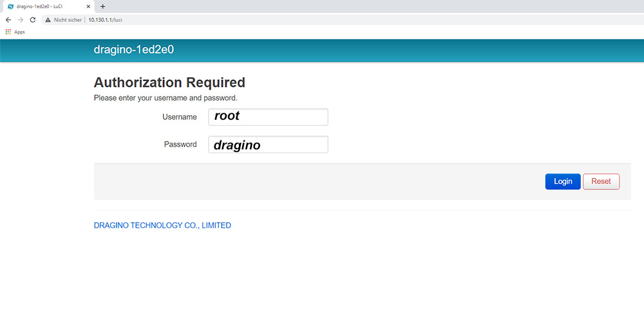Focus the Password input field
The image size is (644, 322).
(x=268, y=144)
